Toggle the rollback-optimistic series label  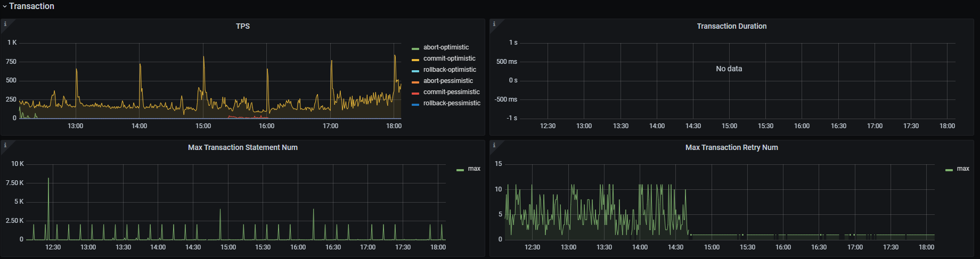[x=450, y=70]
